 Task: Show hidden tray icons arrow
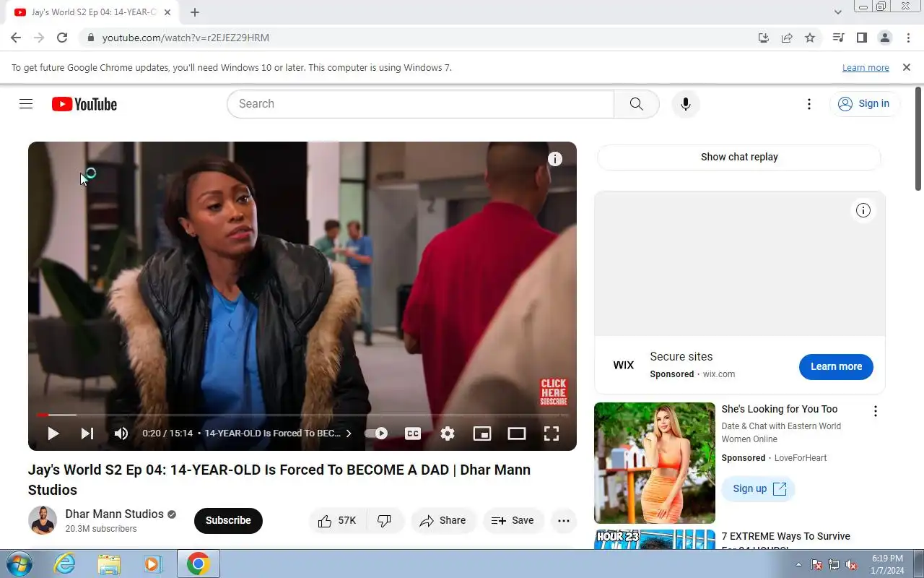[798, 564]
